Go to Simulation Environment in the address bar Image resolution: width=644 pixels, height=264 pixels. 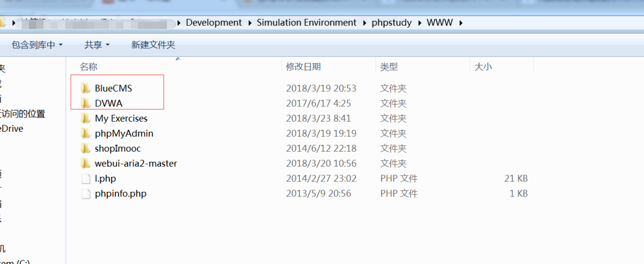[306, 23]
